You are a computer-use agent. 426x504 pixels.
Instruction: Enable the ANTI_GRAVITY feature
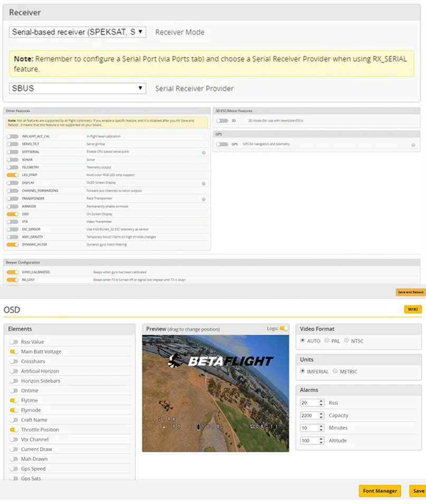pos(13,237)
